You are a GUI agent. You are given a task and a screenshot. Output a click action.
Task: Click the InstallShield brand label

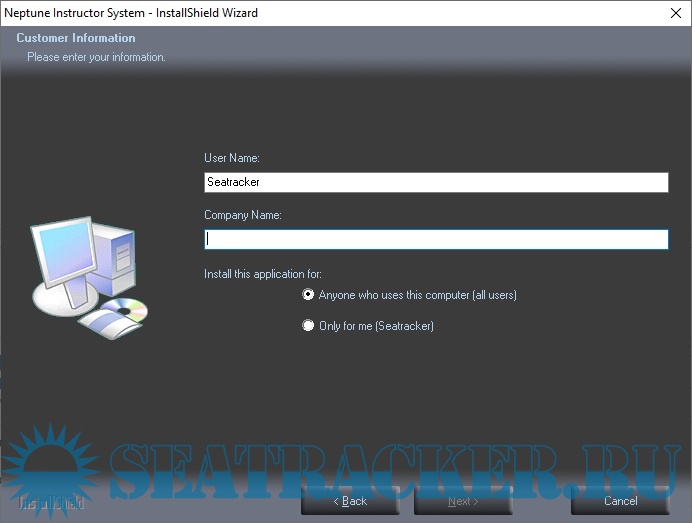click(x=52, y=501)
